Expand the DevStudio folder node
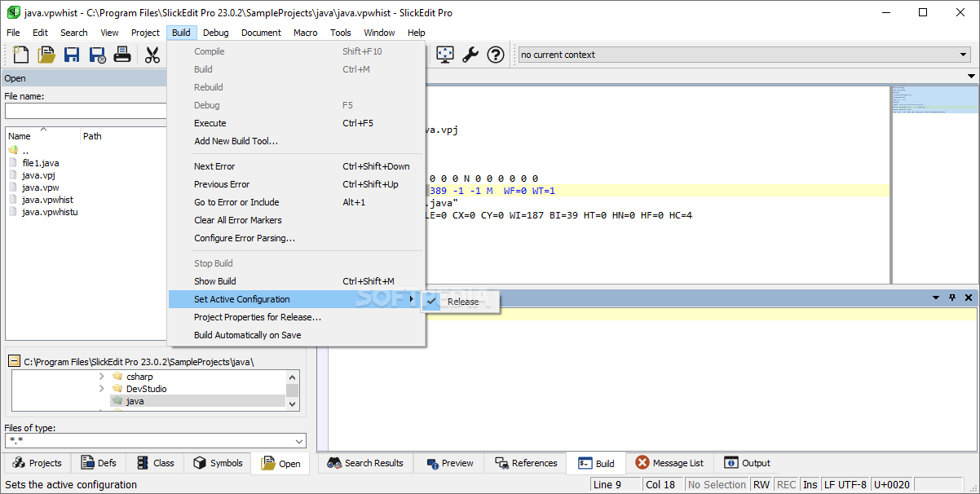This screenshot has width=980, height=494. 102,389
